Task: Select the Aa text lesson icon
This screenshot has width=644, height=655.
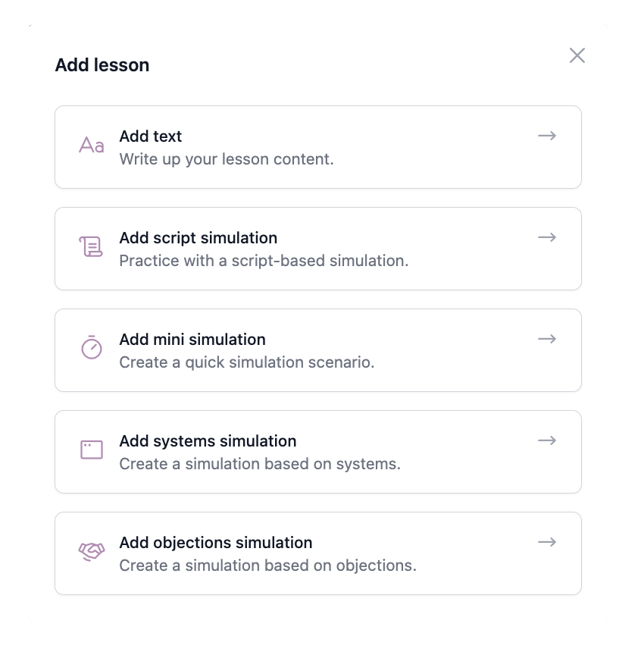Action: [x=90, y=147]
